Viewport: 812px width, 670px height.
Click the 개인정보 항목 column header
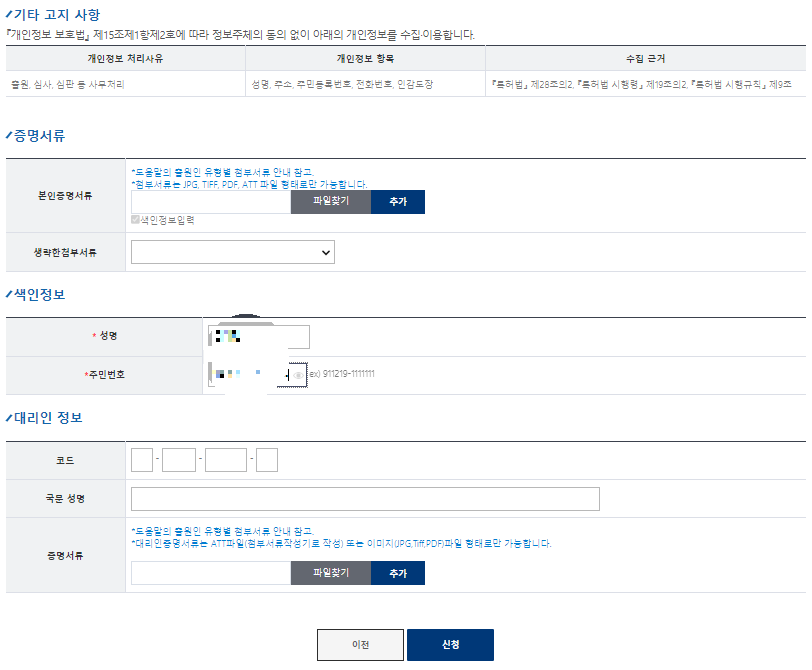coord(365,59)
